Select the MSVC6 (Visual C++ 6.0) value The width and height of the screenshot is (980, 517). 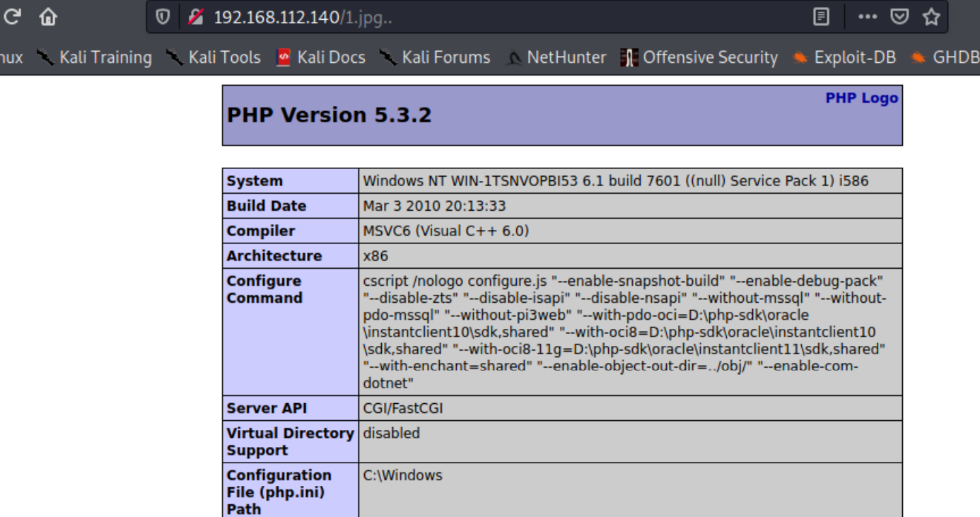[x=445, y=231]
